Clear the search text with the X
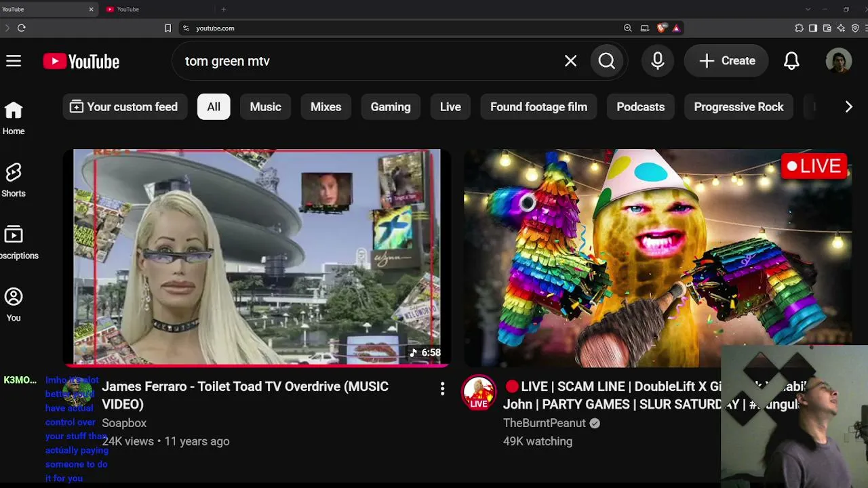The image size is (868, 488). (x=570, y=61)
